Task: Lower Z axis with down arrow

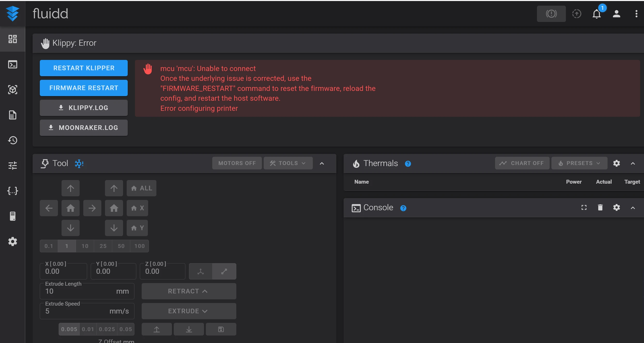Action: [x=114, y=228]
